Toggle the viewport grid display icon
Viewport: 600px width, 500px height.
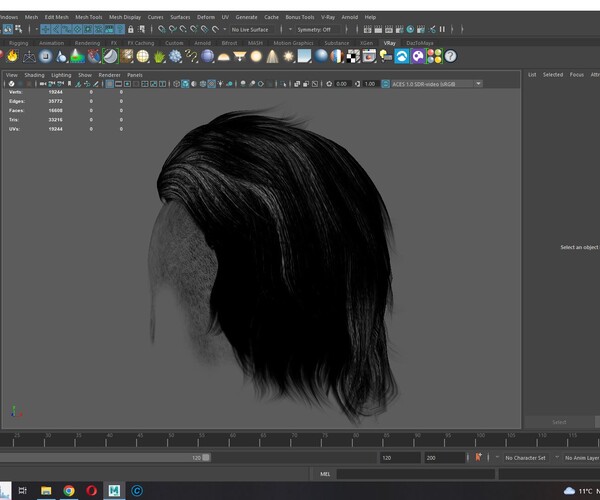pos(109,84)
